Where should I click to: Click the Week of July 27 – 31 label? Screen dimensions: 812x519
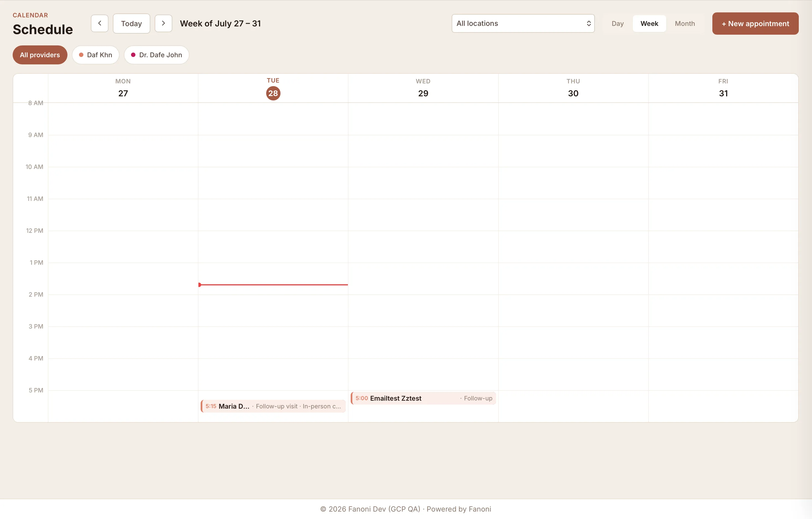tap(220, 24)
